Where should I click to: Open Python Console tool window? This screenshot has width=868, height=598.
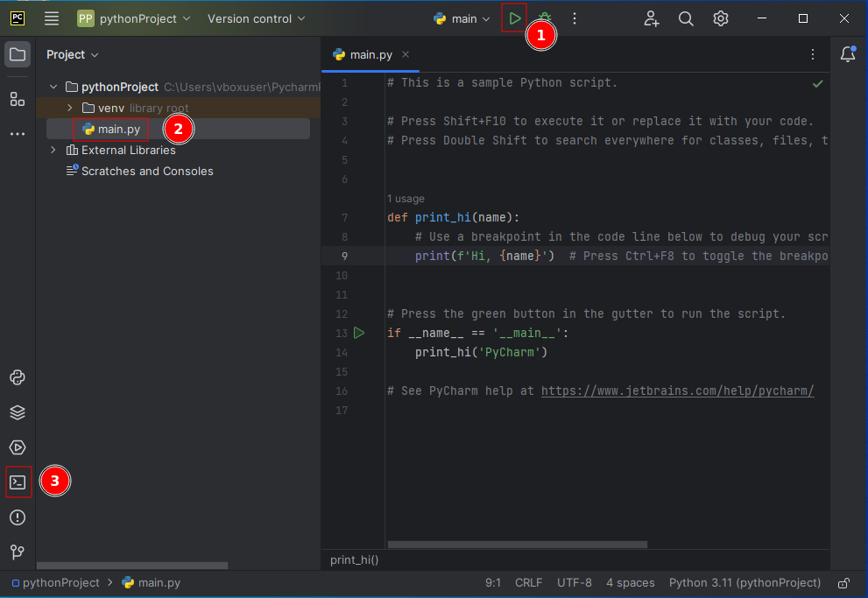18,377
